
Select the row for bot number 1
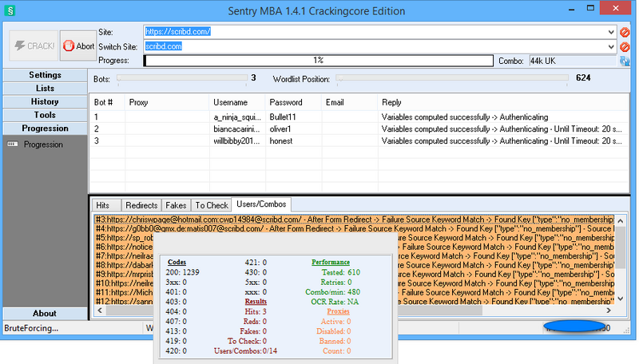359,117
